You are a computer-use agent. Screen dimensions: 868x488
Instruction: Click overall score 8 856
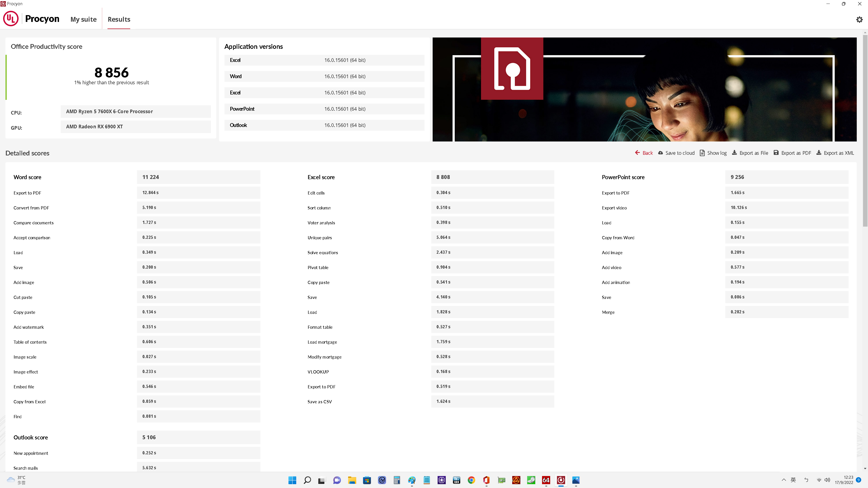point(111,72)
